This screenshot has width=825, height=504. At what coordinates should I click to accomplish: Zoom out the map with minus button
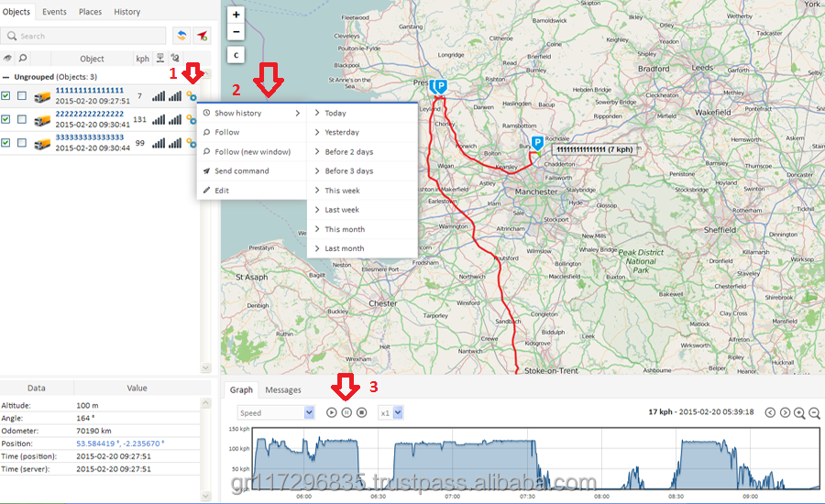(236, 32)
